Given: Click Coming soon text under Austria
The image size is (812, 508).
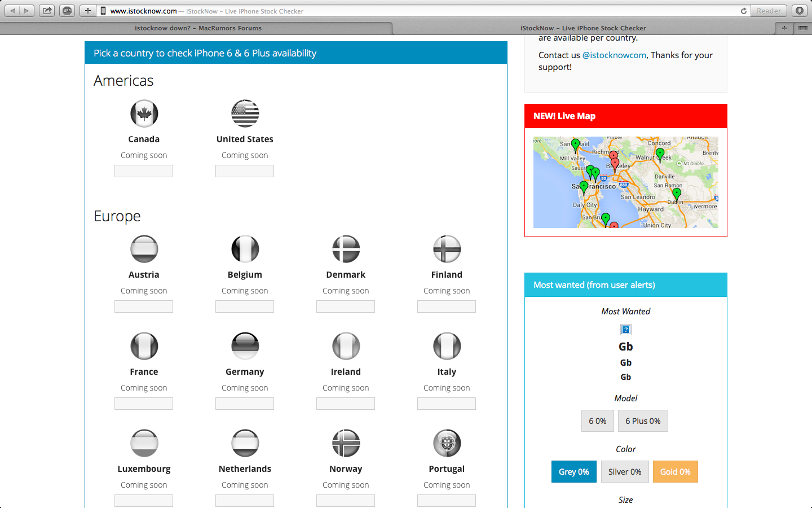Looking at the screenshot, I should pos(144,291).
